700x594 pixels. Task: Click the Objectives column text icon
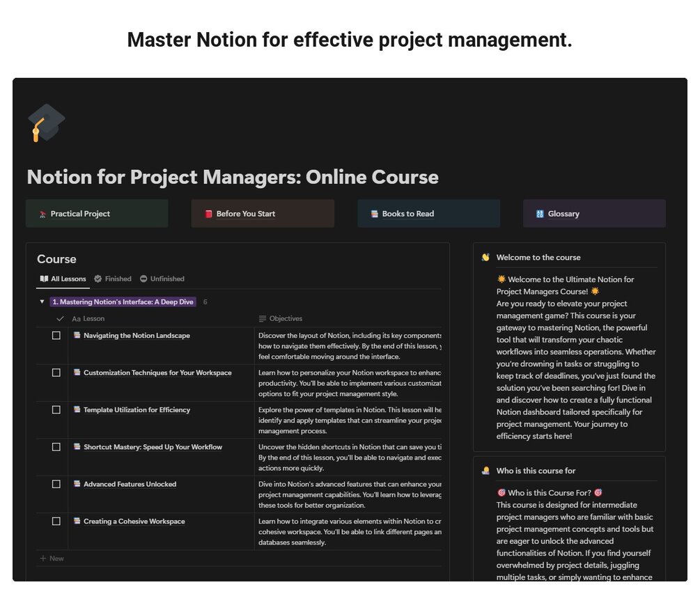pos(263,319)
